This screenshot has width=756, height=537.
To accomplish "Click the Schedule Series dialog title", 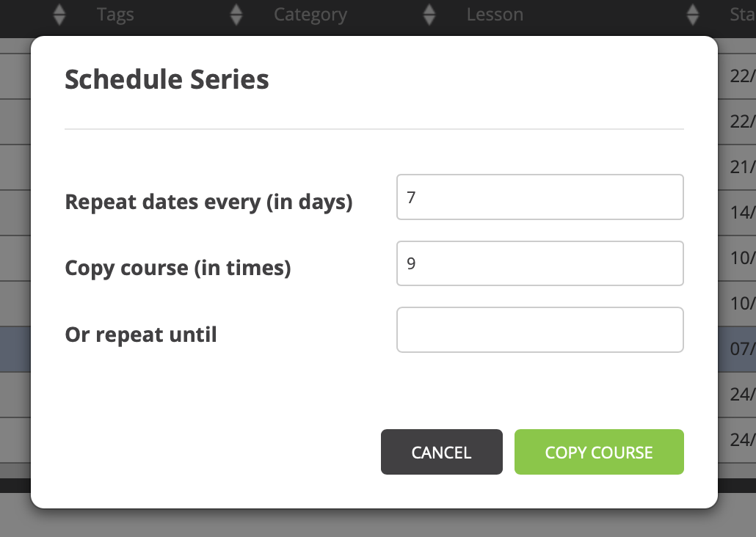I will pos(166,79).
